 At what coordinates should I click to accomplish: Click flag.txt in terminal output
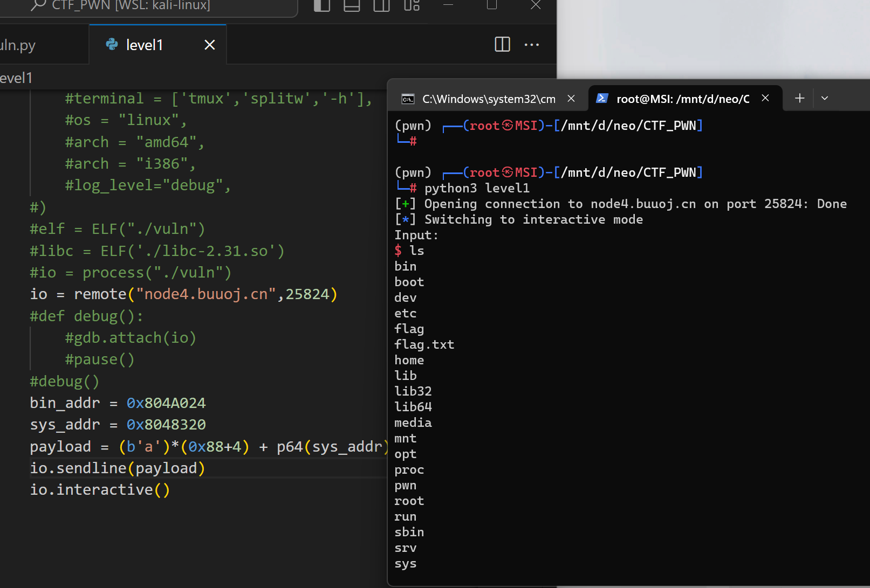coord(424,344)
